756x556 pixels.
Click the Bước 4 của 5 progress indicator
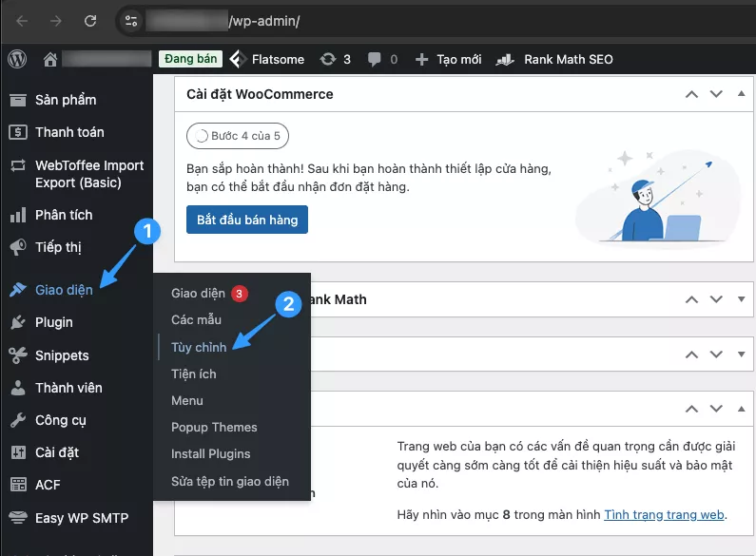point(238,136)
